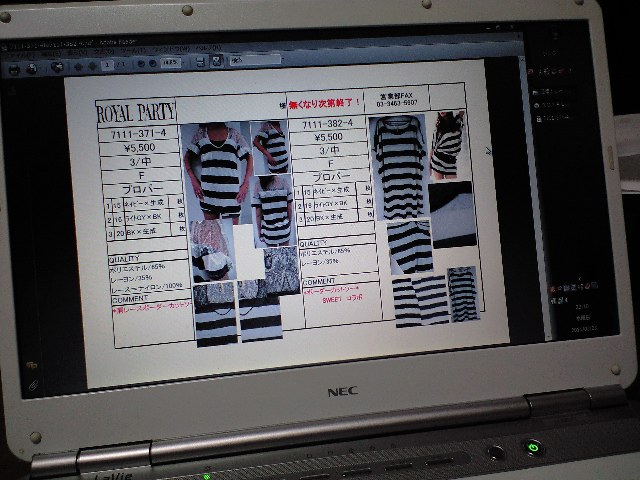
Task: Click the attachment paperclip icon in left pane
Action: point(33,384)
